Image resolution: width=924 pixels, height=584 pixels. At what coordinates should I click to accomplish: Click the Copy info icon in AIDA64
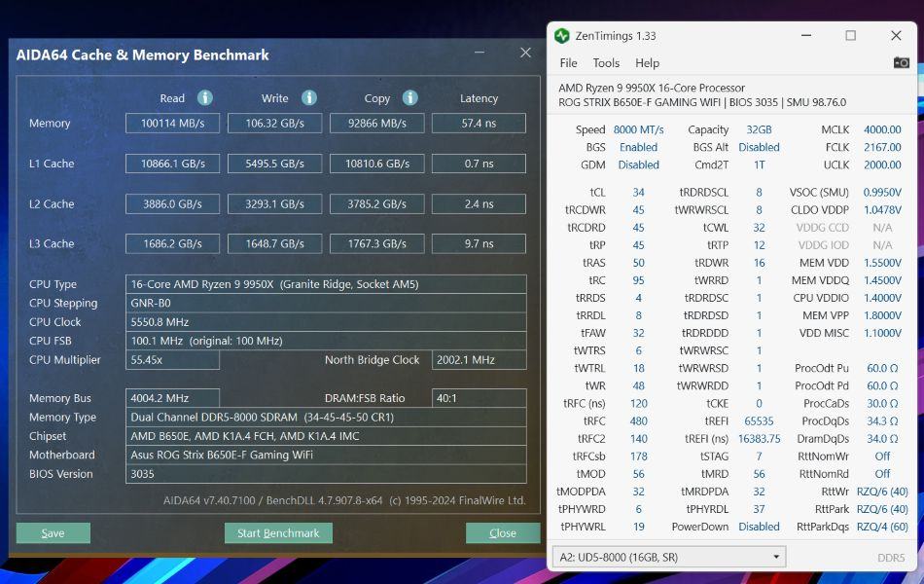pyautogui.click(x=410, y=98)
